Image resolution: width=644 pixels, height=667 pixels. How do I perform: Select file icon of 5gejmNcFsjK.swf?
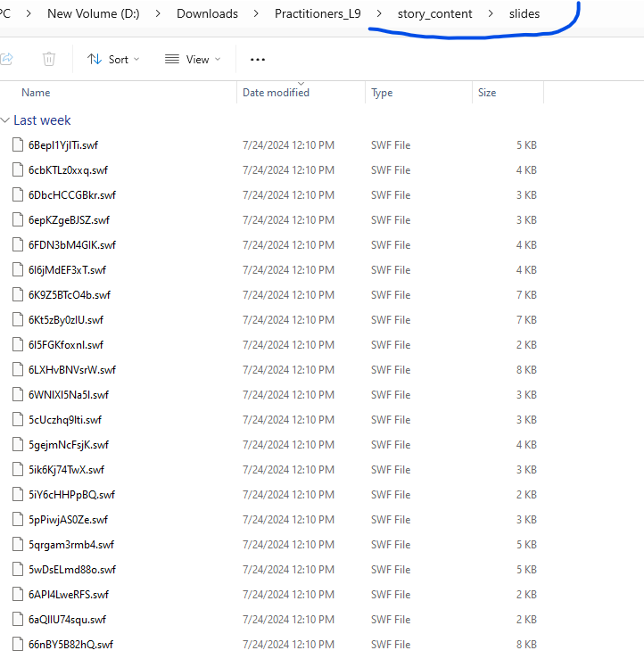click(x=18, y=445)
